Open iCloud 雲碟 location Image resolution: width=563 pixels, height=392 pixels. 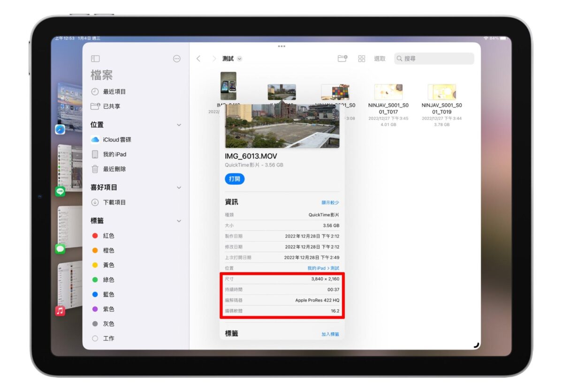click(112, 140)
